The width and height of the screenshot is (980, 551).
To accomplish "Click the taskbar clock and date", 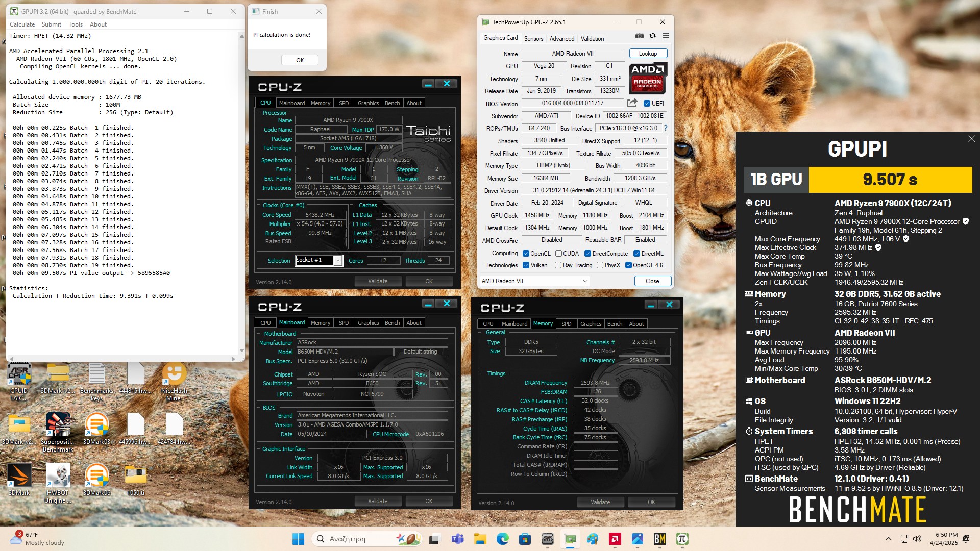I will click(x=944, y=539).
